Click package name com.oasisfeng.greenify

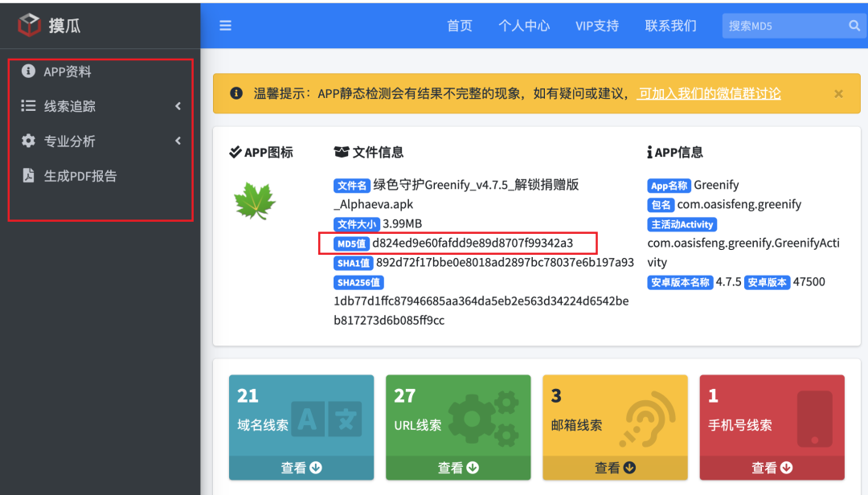[x=739, y=204]
